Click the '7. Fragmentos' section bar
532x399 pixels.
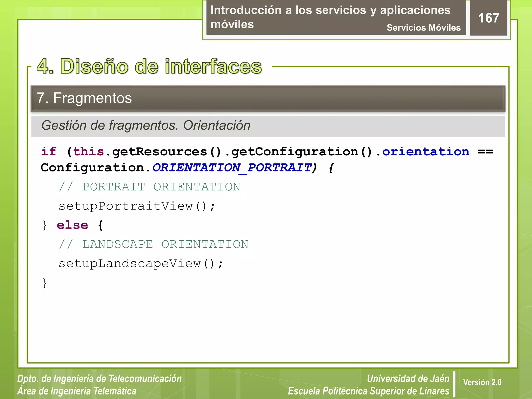coord(268,98)
